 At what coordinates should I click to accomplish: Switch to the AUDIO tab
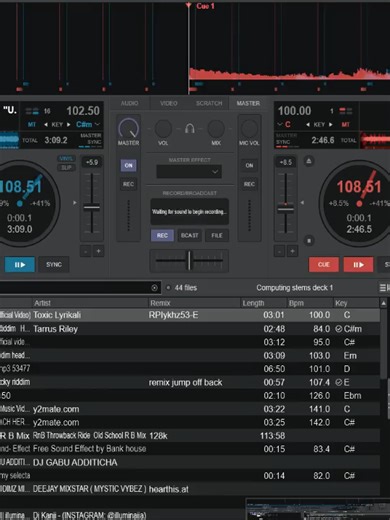129,103
